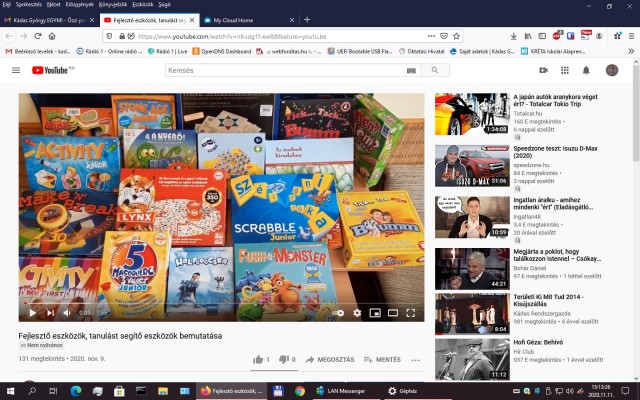Open YouTube apps grid icon
Viewport: 640px width, 400px height.
[x=565, y=70]
